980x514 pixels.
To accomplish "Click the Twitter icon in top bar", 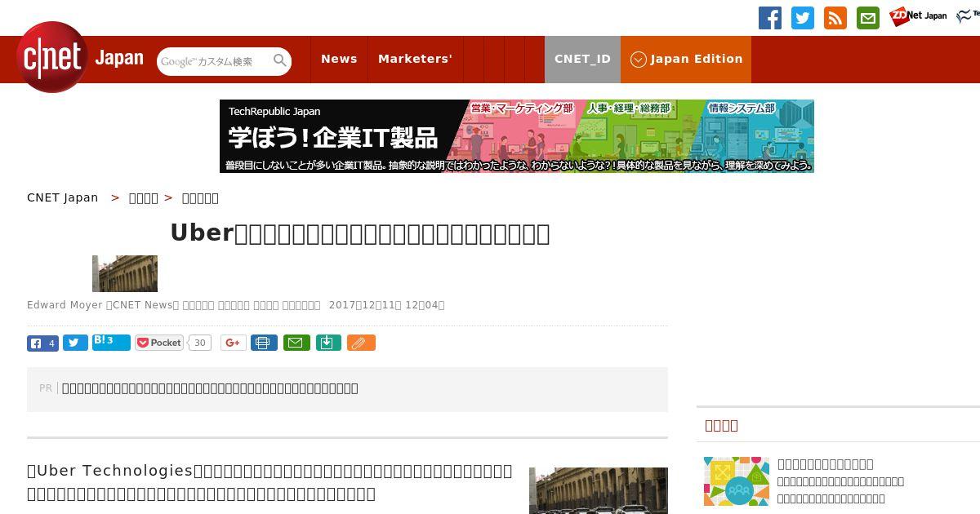I will coord(803,18).
